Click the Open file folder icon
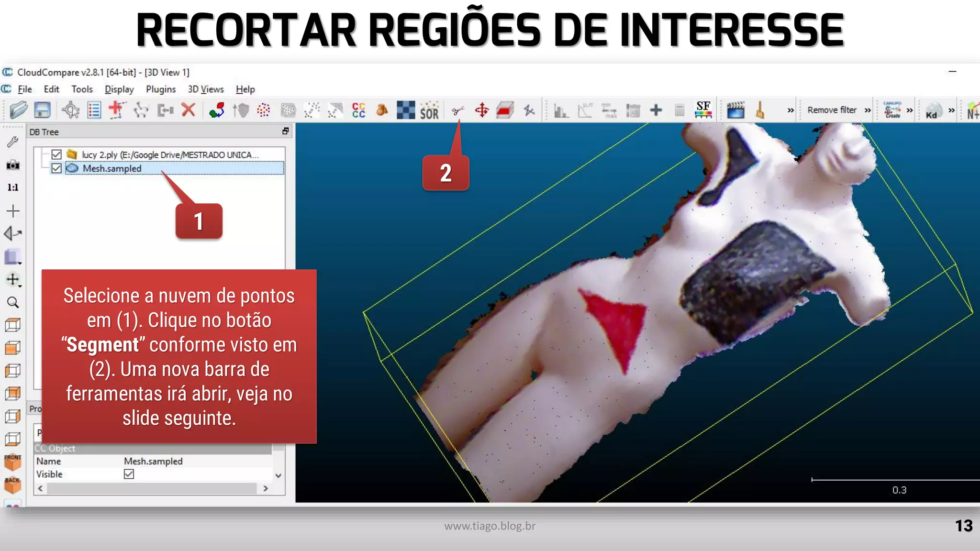The height and width of the screenshot is (551, 980). pyautogui.click(x=18, y=110)
